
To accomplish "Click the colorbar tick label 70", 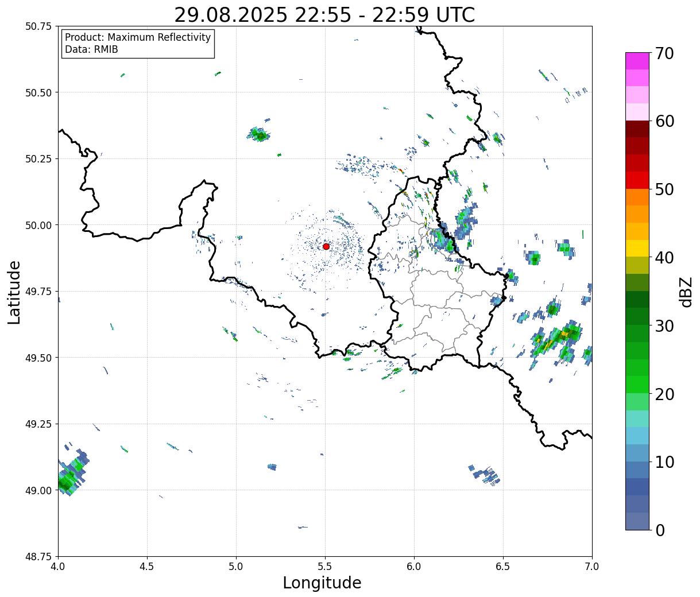I will pyautogui.click(x=664, y=53).
